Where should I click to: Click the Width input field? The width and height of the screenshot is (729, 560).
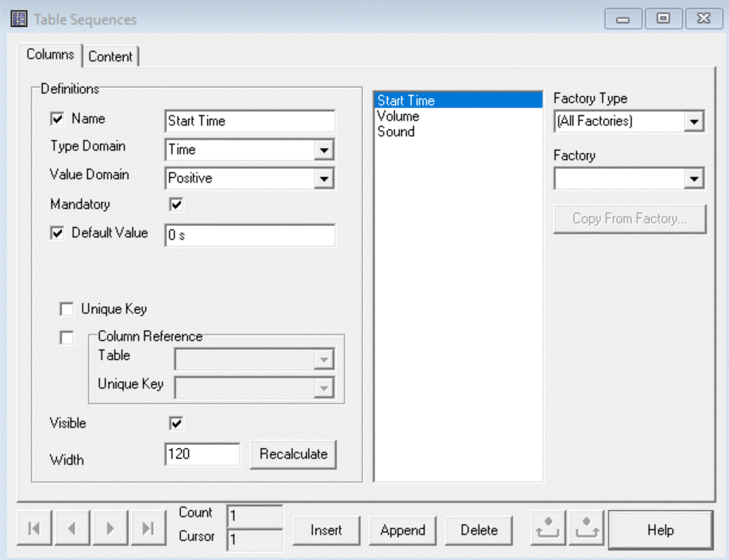pyautogui.click(x=202, y=455)
